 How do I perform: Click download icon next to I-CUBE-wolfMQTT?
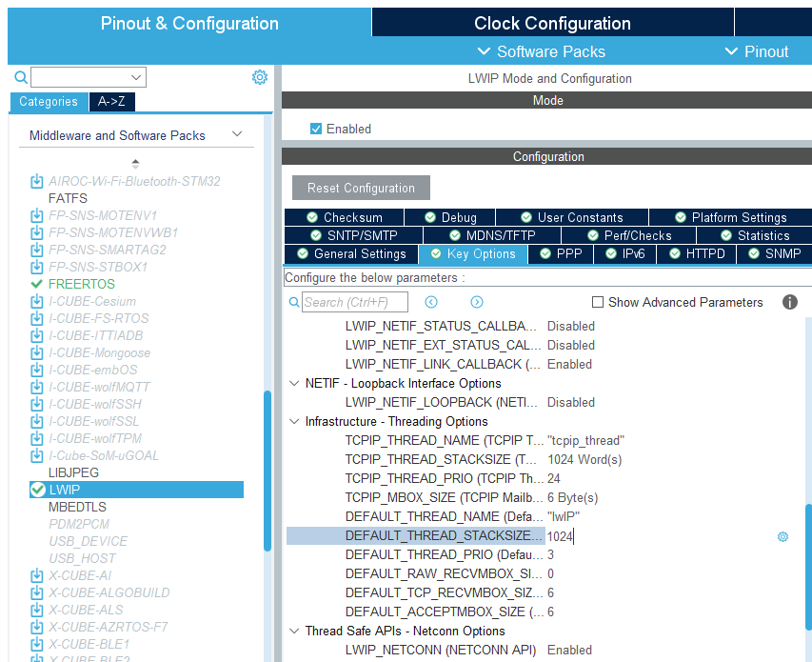[37, 387]
